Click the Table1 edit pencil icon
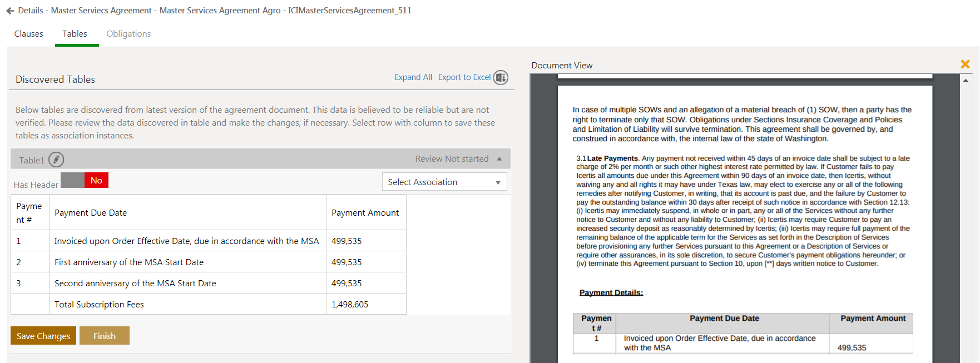The image size is (980, 363). pyautogui.click(x=56, y=160)
